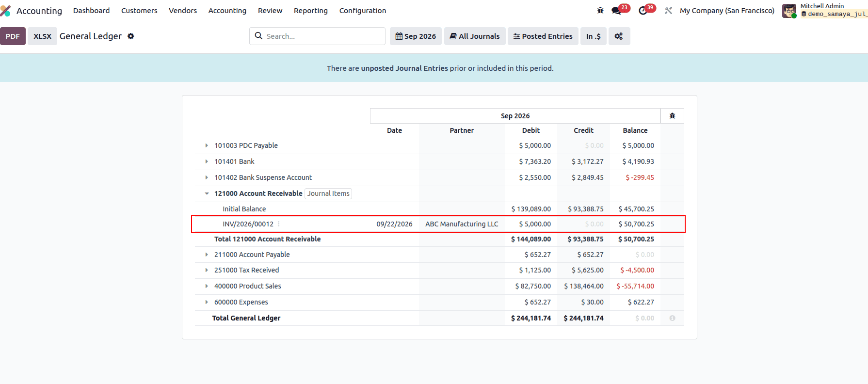The width and height of the screenshot is (868, 384).
Task: Click $ 622.27 Expenses balance value
Action: [641, 302]
